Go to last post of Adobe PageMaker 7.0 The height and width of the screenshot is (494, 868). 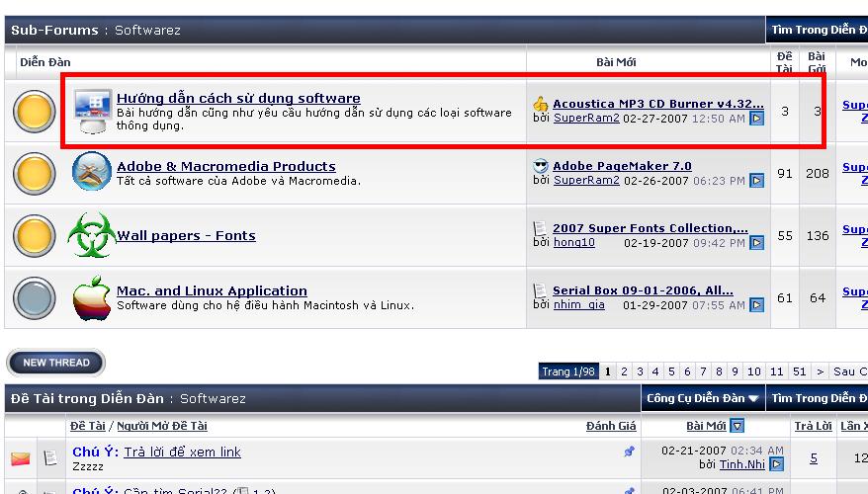[756, 181]
